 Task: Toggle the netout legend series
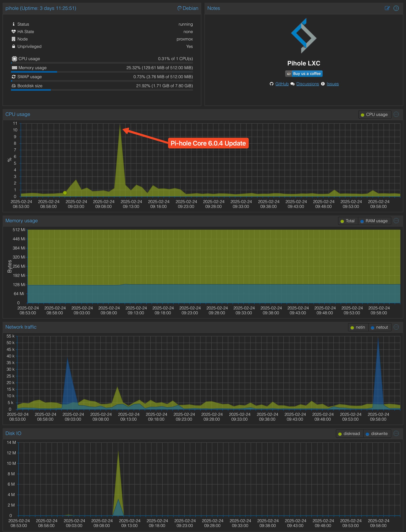click(x=380, y=327)
